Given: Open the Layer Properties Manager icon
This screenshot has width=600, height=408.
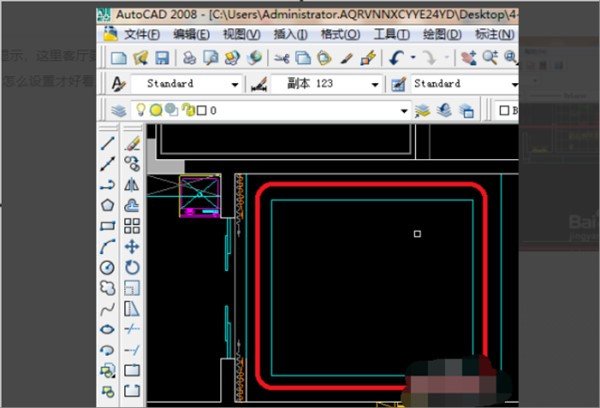Looking at the screenshot, I should [x=120, y=110].
